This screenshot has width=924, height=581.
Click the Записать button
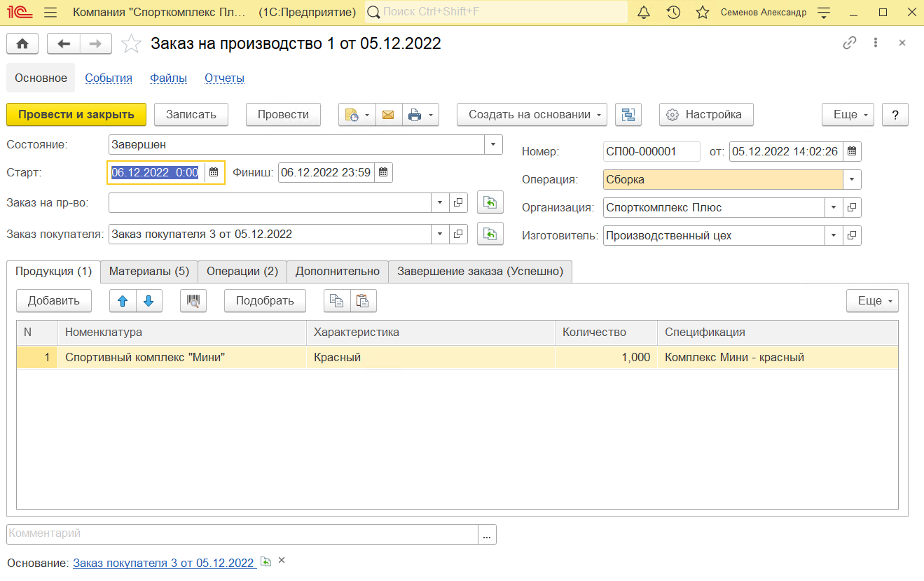tap(191, 115)
